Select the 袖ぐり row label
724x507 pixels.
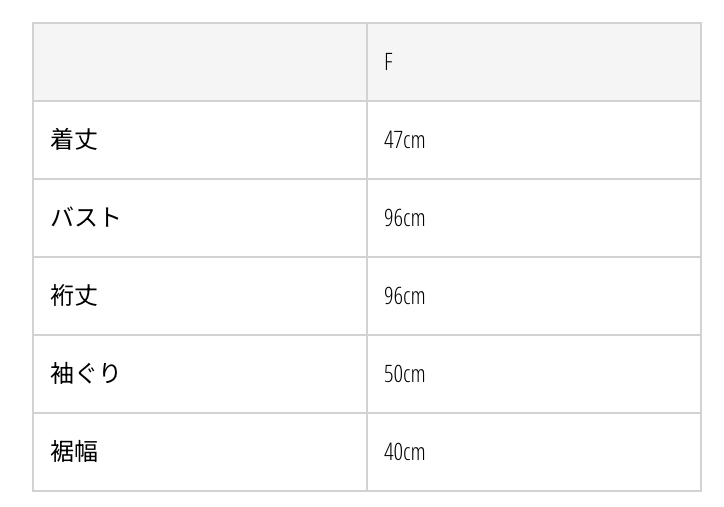coord(86,374)
